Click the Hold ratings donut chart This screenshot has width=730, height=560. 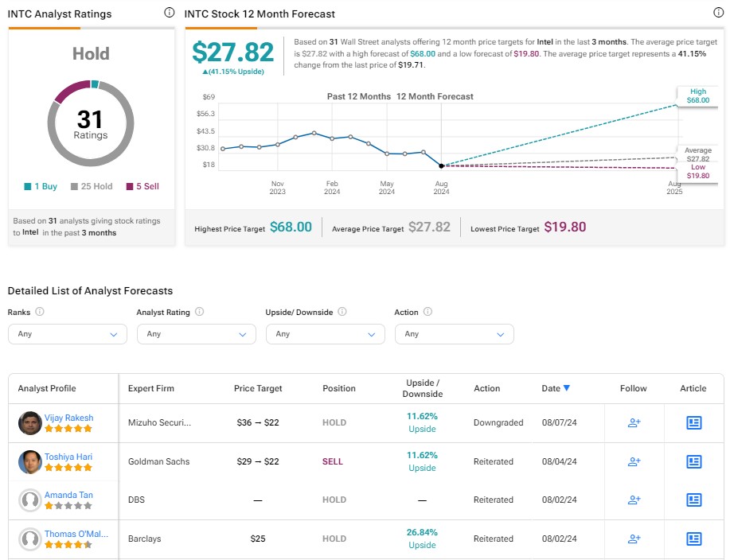(x=90, y=123)
